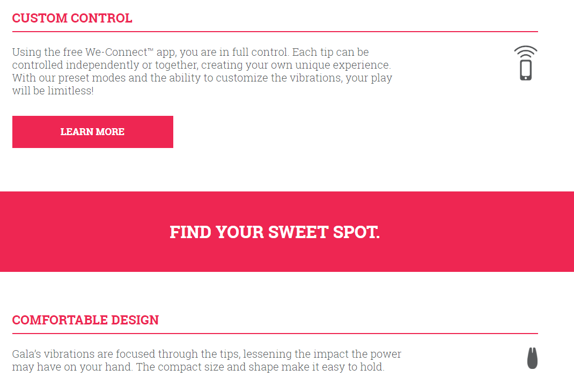The image size is (574, 392).
Task: Click the gray Gala device icon
Action: (x=532, y=358)
